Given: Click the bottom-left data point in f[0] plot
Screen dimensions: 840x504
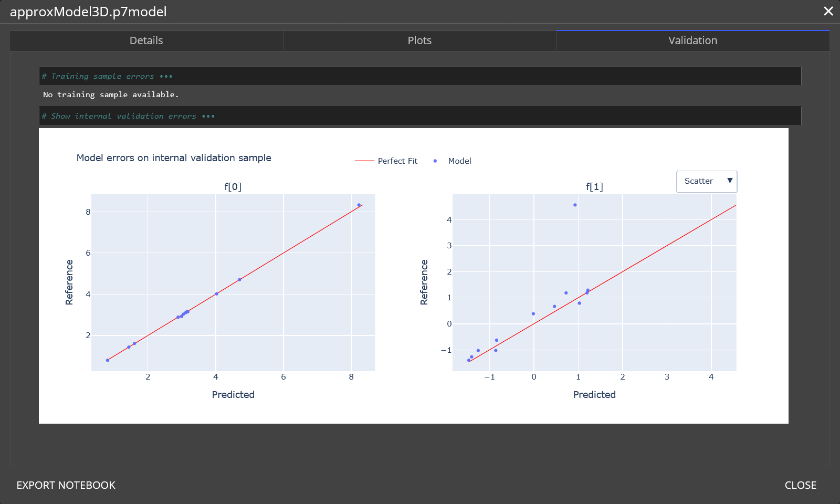Looking at the screenshot, I should 108,360.
